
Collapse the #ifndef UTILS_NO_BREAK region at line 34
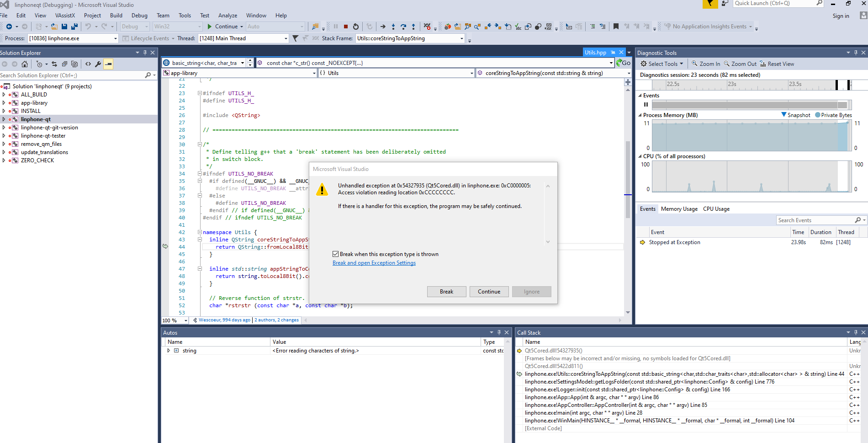200,174
